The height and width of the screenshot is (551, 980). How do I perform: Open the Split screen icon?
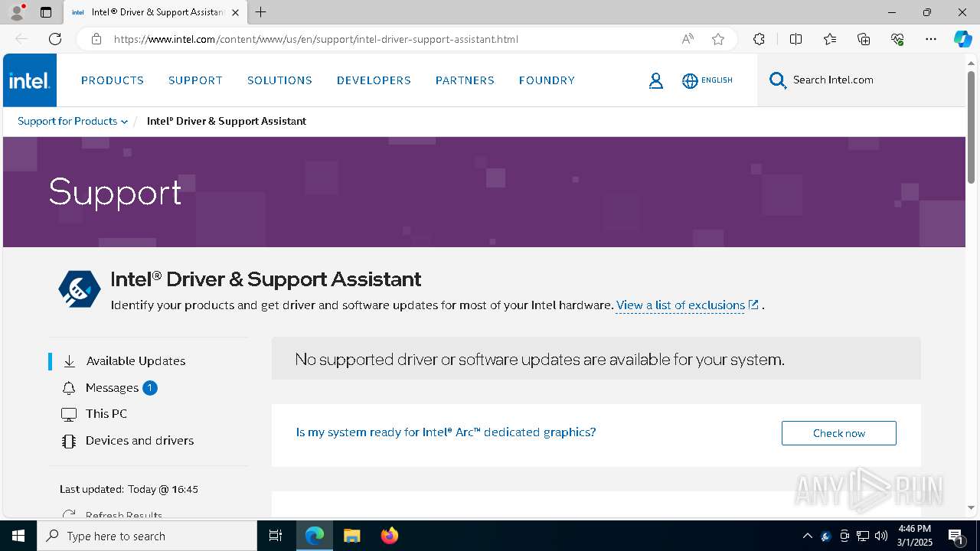(x=795, y=39)
